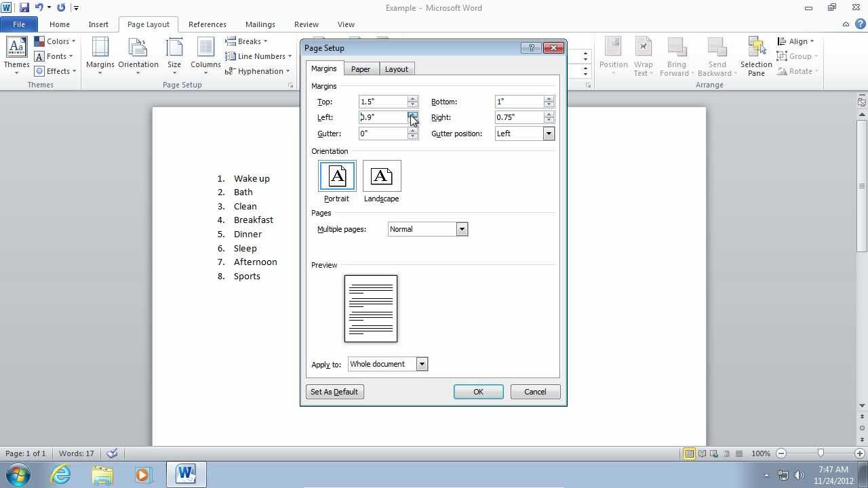Image resolution: width=868 pixels, height=488 pixels.
Task: Select Landscape orientation
Action: pyautogui.click(x=381, y=182)
